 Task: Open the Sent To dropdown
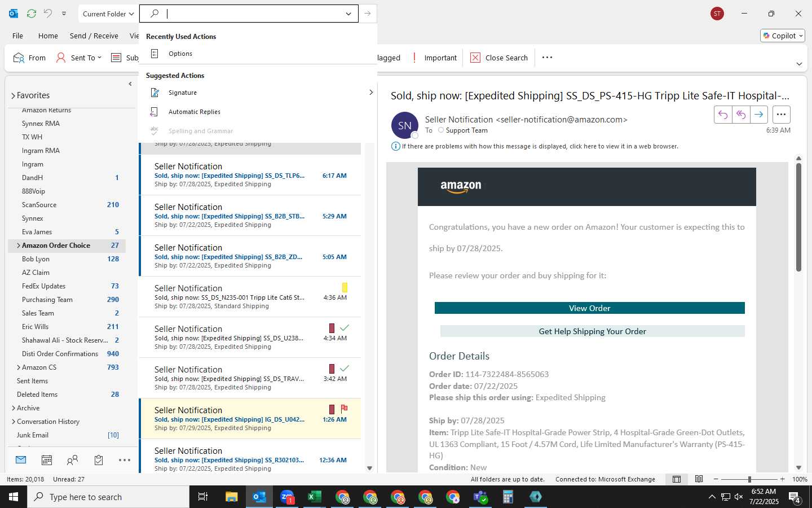pyautogui.click(x=79, y=58)
